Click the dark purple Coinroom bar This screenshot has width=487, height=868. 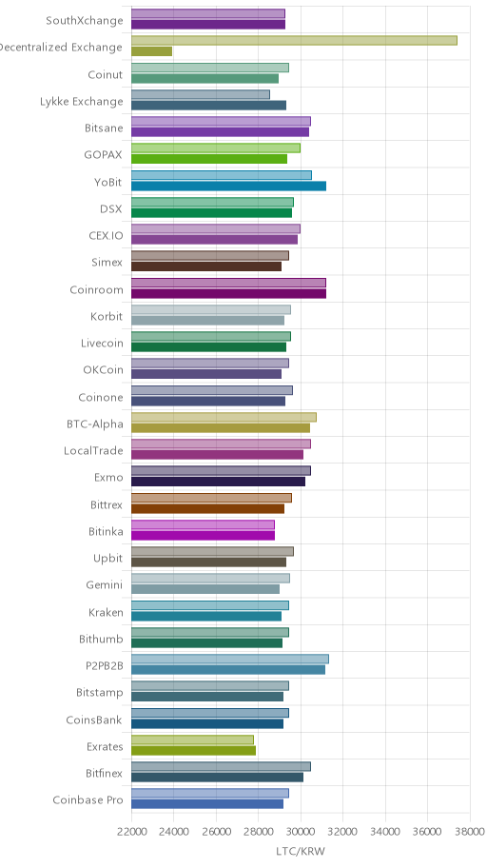point(228,293)
